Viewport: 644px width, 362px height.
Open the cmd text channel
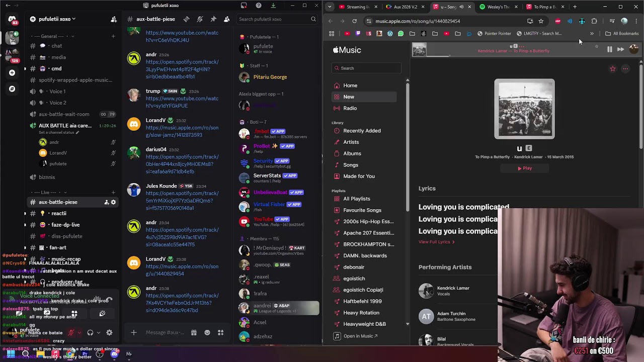(72, 68)
